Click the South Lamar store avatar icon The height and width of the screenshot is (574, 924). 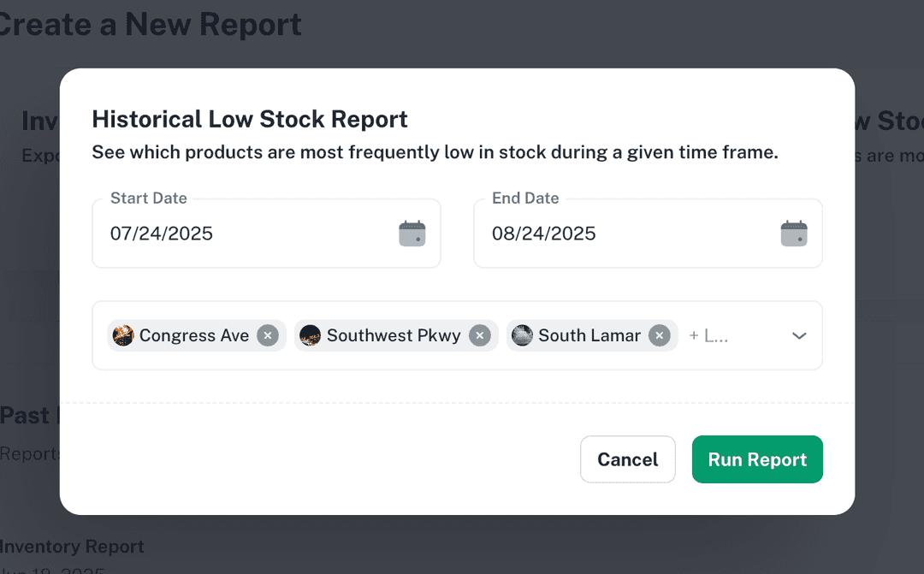[x=522, y=335]
